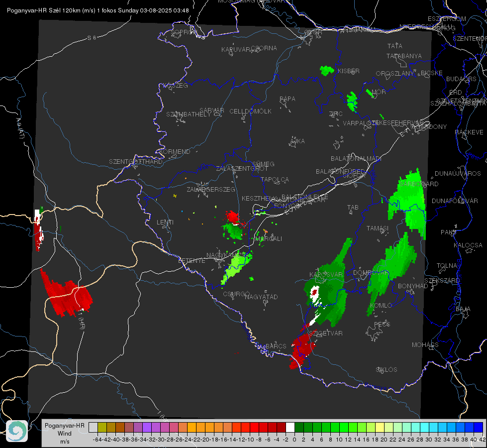Click the swirl logo icon beside the legend
The width and height of the screenshot is (487, 448).
tap(17, 431)
